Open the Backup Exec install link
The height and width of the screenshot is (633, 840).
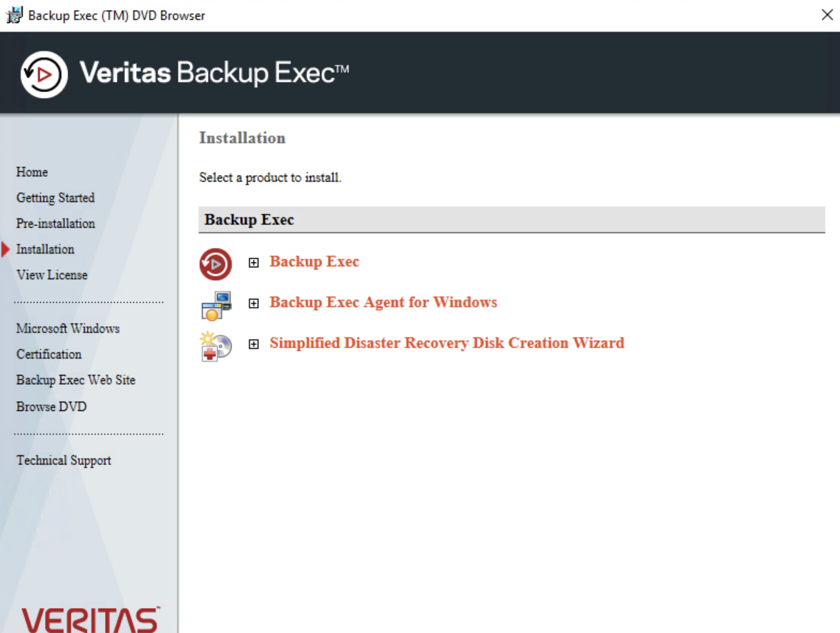pos(314,261)
